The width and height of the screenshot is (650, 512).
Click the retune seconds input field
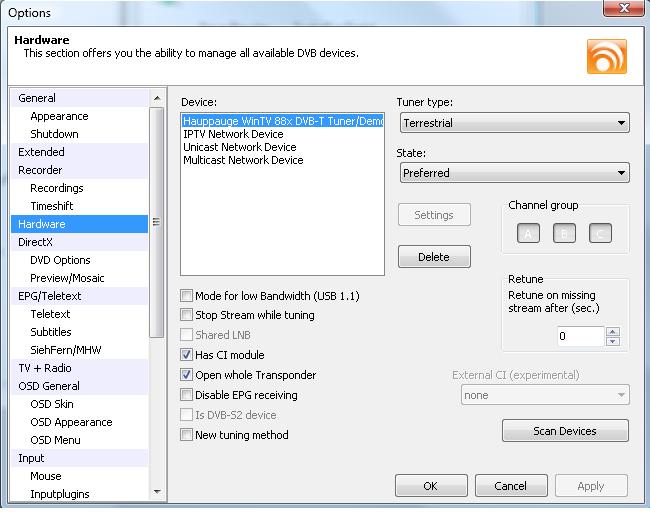[580, 336]
